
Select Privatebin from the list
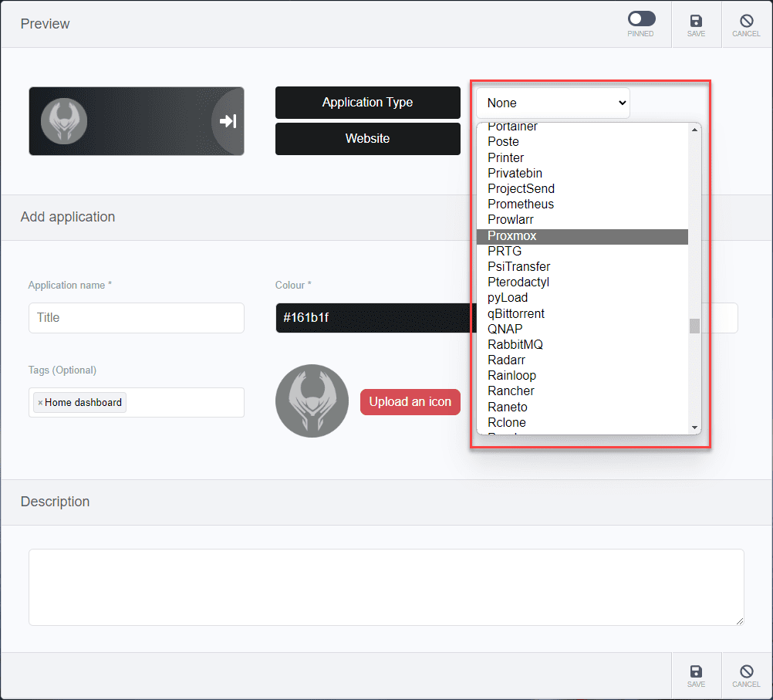(x=582, y=173)
